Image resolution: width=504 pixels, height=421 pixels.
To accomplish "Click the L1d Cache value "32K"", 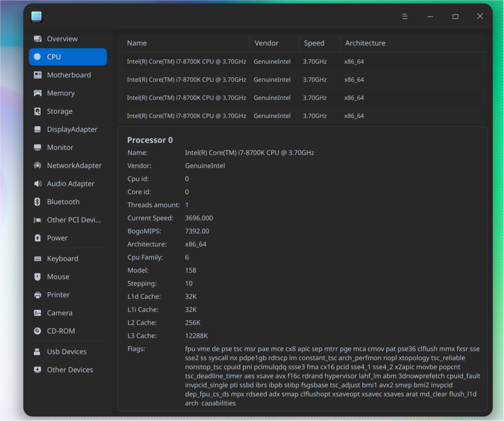I will tap(190, 296).
